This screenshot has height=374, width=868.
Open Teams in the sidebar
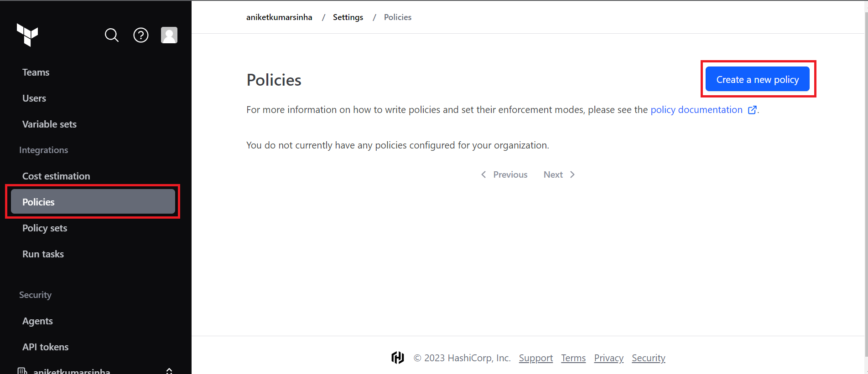[x=36, y=72]
